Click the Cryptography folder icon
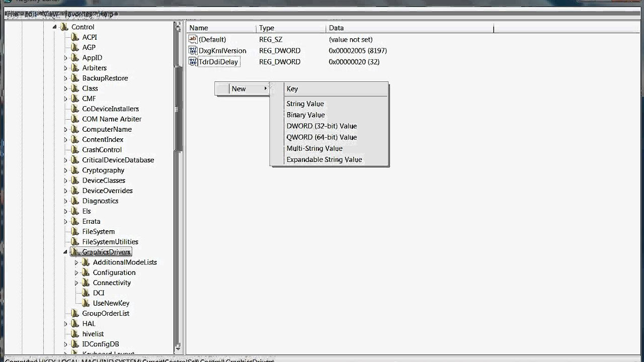The image size is (644, 362). tap(75, 170)
